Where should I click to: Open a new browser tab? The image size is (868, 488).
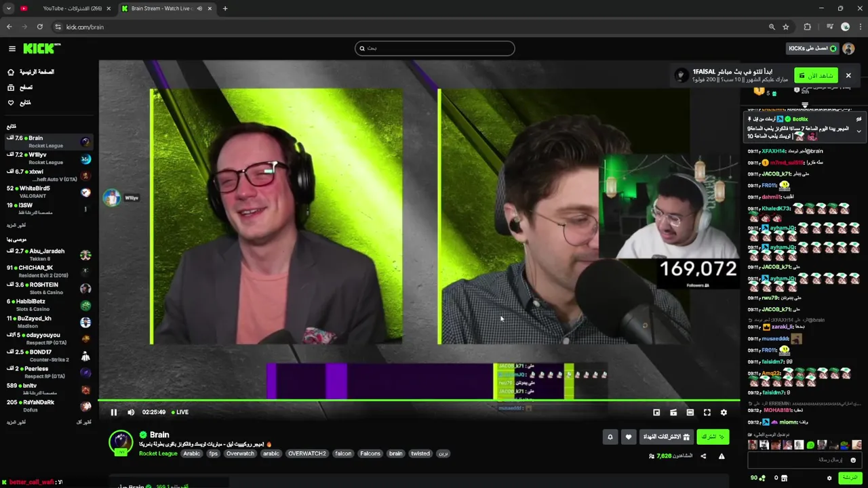(225, 8)
